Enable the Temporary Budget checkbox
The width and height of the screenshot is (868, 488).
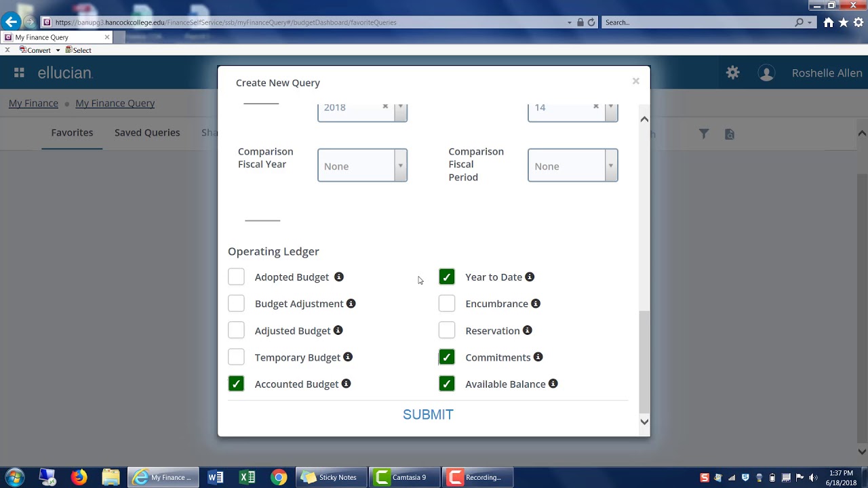[x=236, y=357]
